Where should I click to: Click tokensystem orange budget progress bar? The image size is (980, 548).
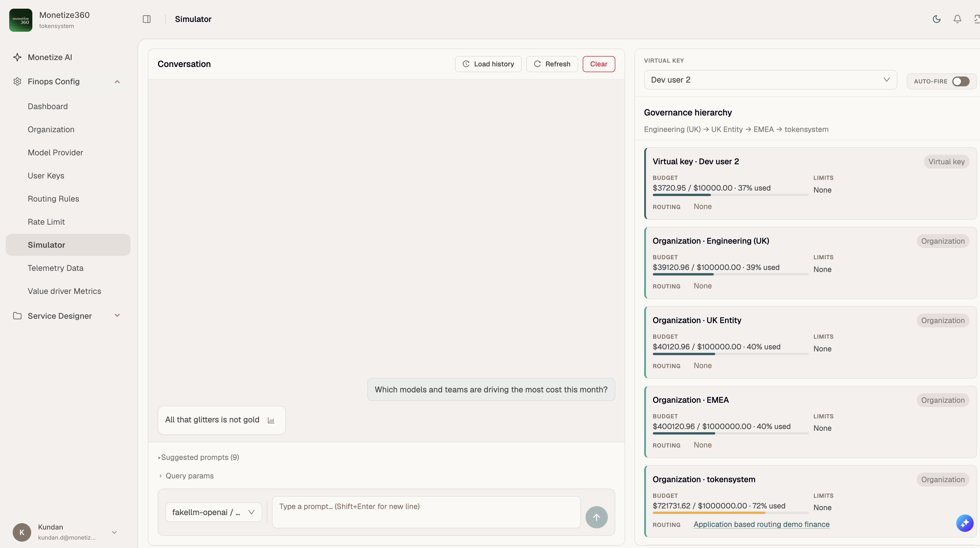pyautogui.click(x=731, y=513)
